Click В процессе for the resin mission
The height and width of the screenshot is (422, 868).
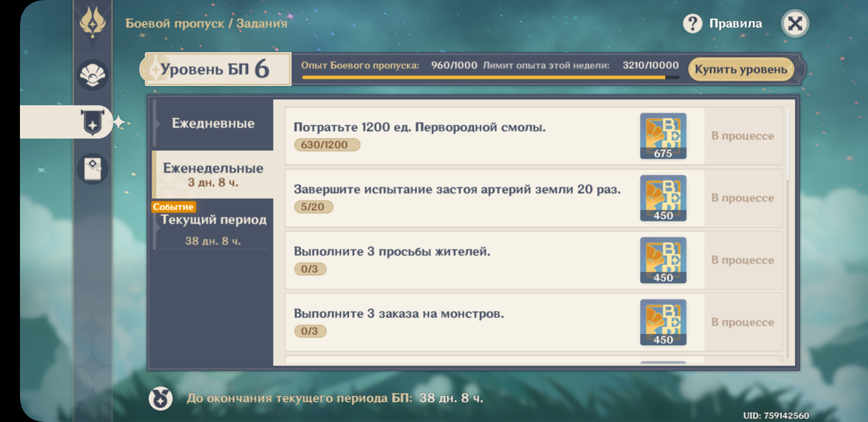(x=742, y=136)
